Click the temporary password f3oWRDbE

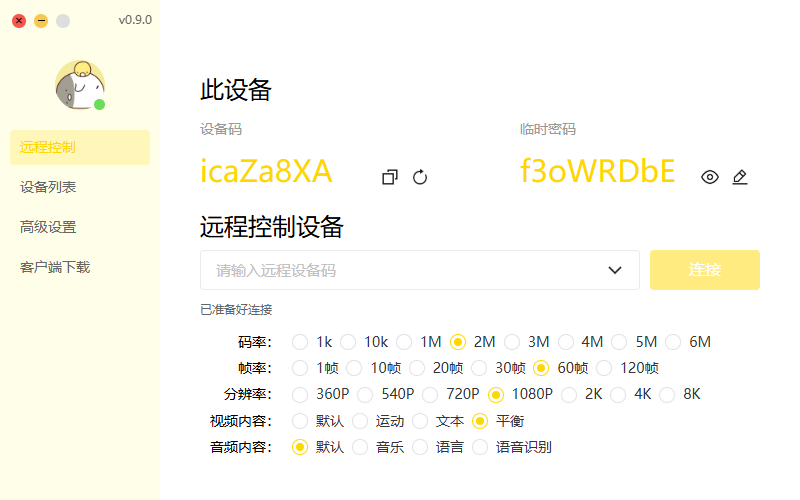click(x=597, y=171)
